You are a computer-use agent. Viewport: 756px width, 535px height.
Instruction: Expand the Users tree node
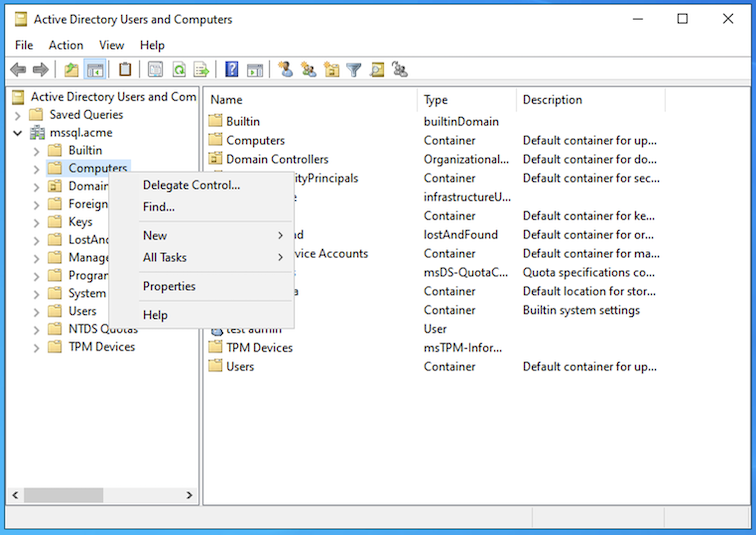pyautogui.click(x=36, y=312)
